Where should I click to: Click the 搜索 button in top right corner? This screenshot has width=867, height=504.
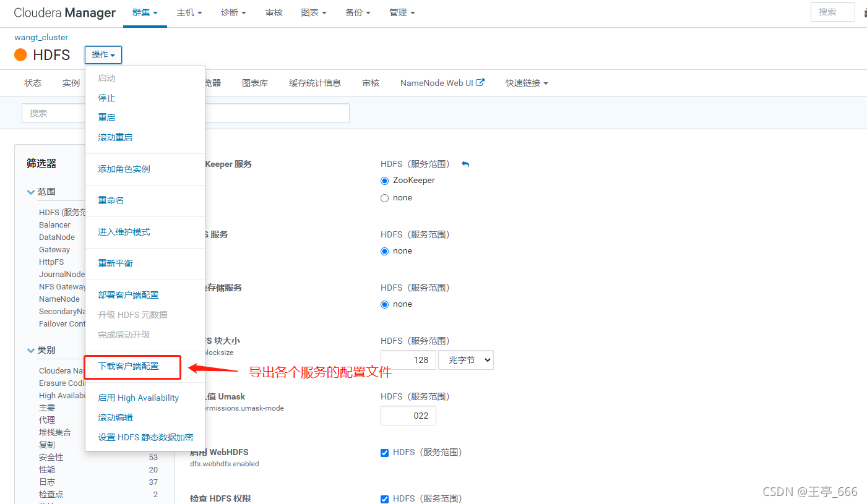[x=832, y=11]
